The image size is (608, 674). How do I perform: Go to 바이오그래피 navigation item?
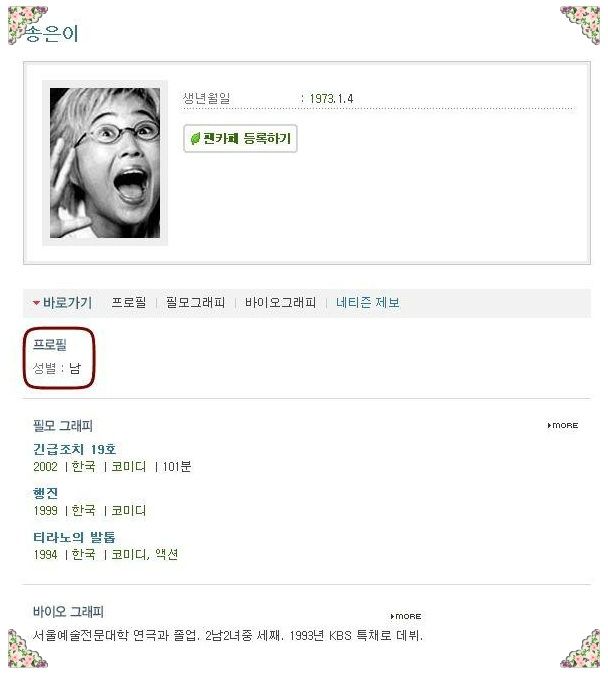(280, 302)
